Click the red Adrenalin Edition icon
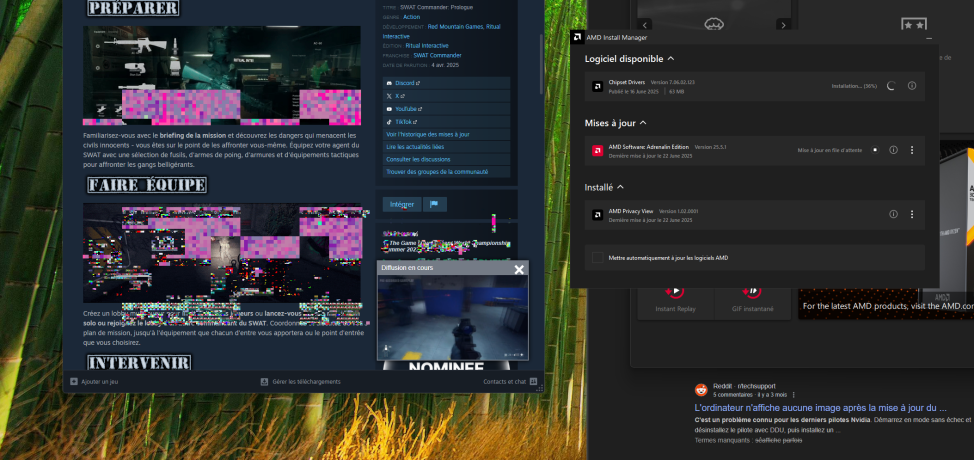Image resolution: width=974 pixels, height=460 pixels. coord(597,151)
